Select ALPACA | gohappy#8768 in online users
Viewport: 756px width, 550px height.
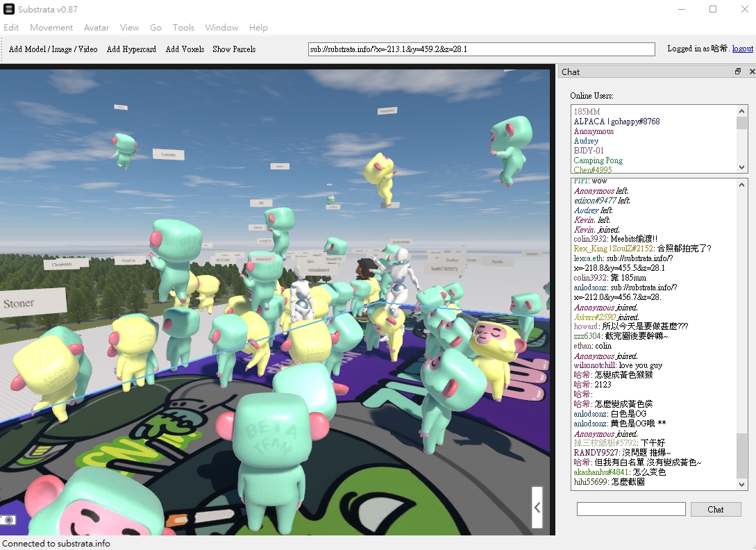(x=616, y=121)
